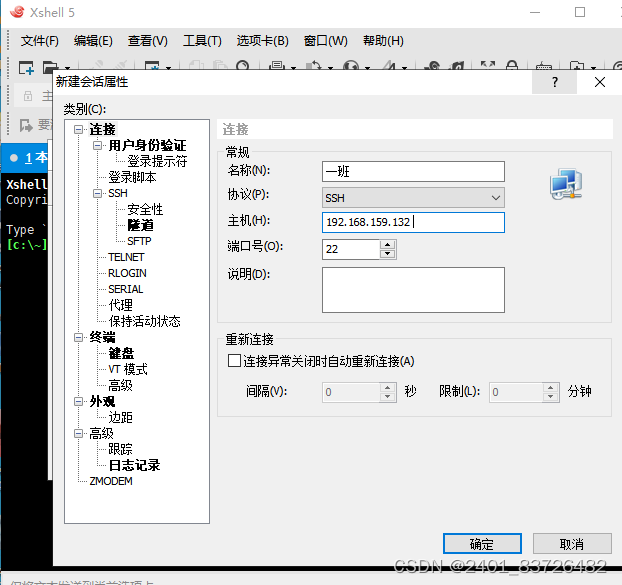
Task: Close the 新建会话属性 dialog with X
Action: (599, 82)
